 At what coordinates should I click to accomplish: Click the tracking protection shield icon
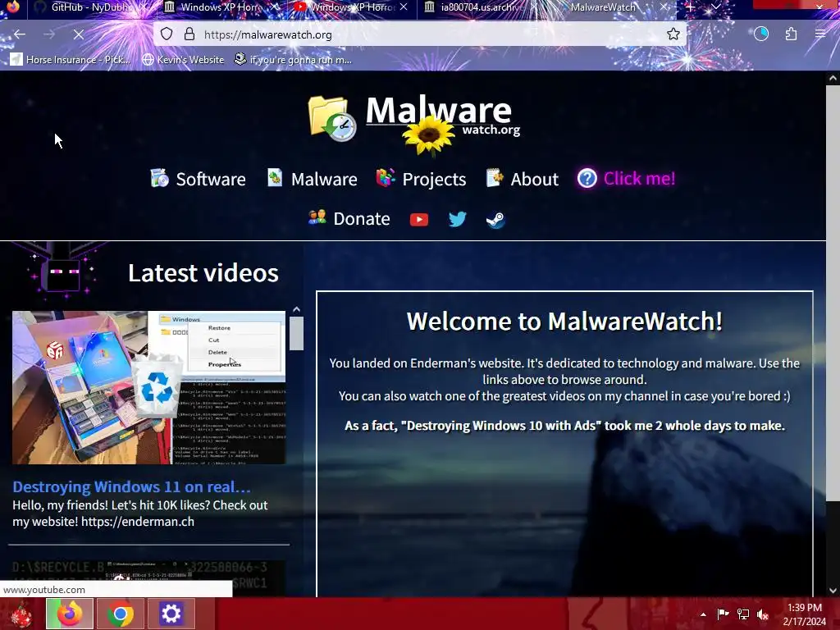[167, 34]
